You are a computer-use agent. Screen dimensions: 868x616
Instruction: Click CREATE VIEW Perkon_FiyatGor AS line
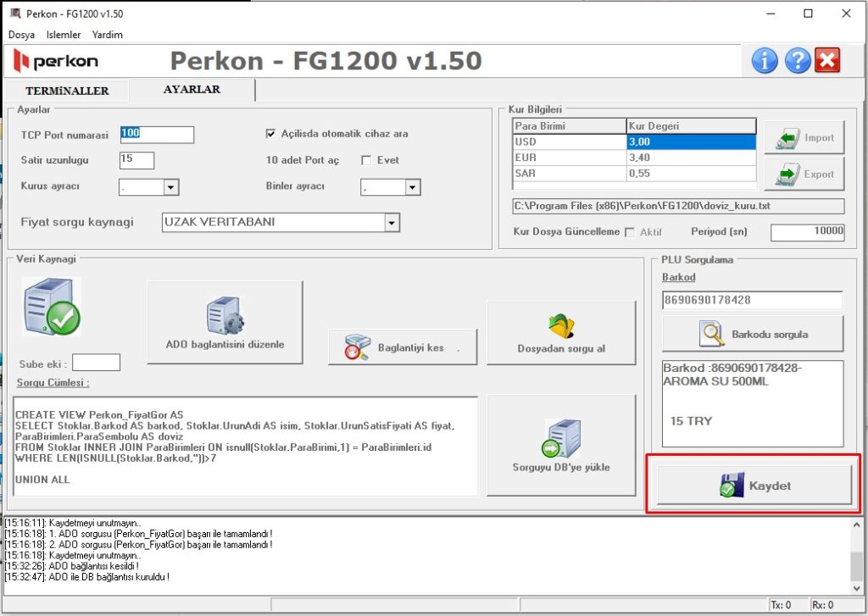pyautogui.click(x=99, y=415)
